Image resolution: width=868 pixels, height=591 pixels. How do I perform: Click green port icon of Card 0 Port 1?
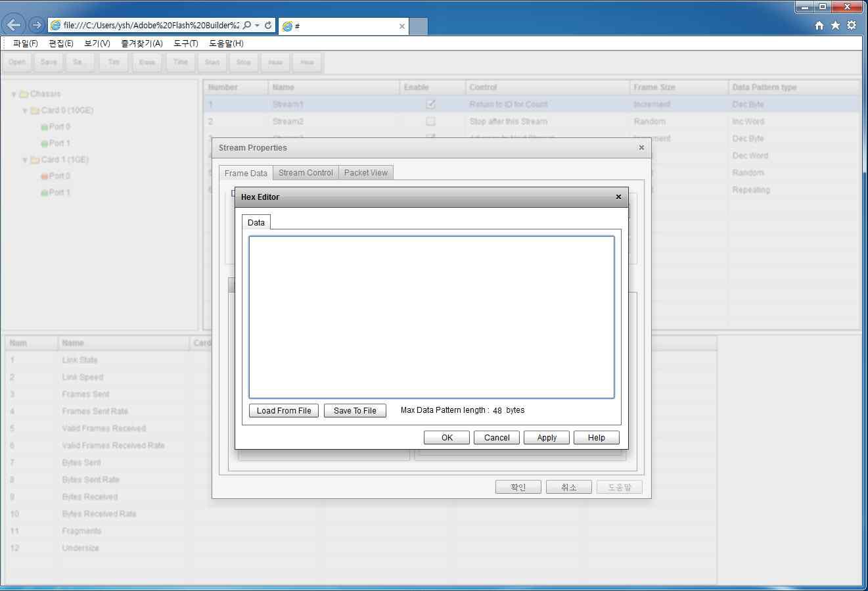45,143
